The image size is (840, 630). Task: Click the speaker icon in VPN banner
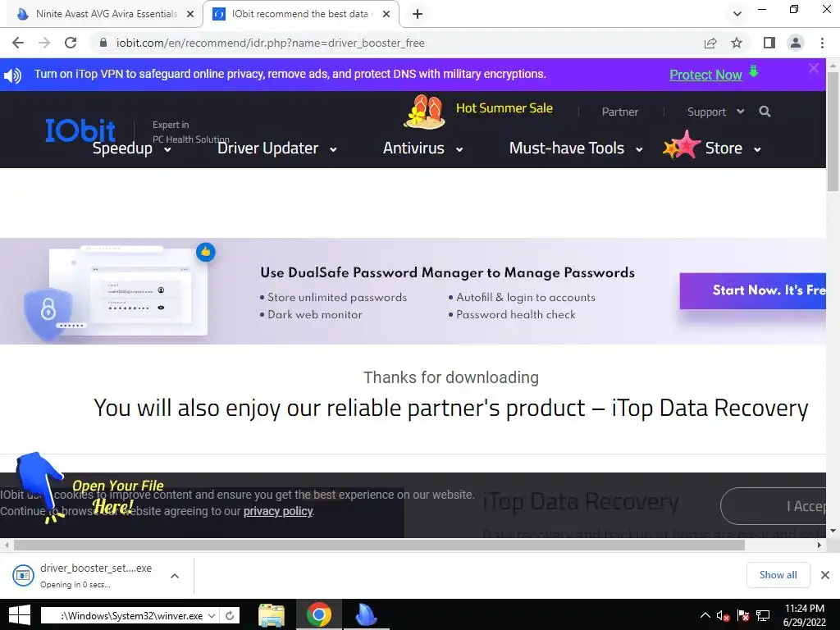click(13, 75)
